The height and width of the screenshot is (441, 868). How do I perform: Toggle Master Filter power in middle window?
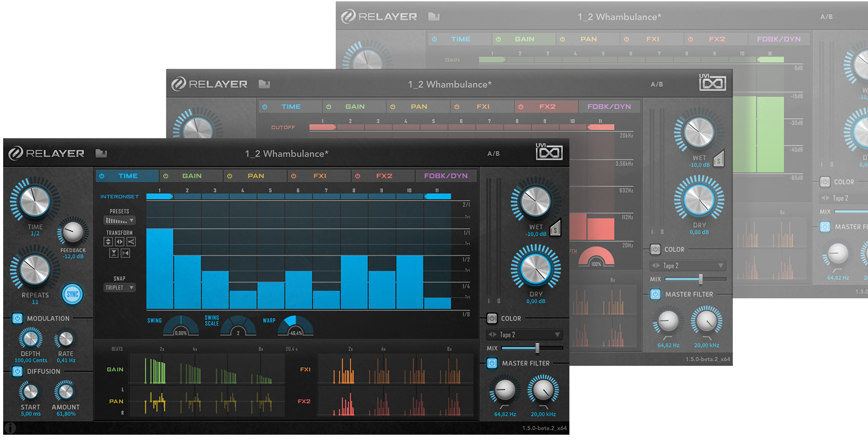(x=655, y=294)
